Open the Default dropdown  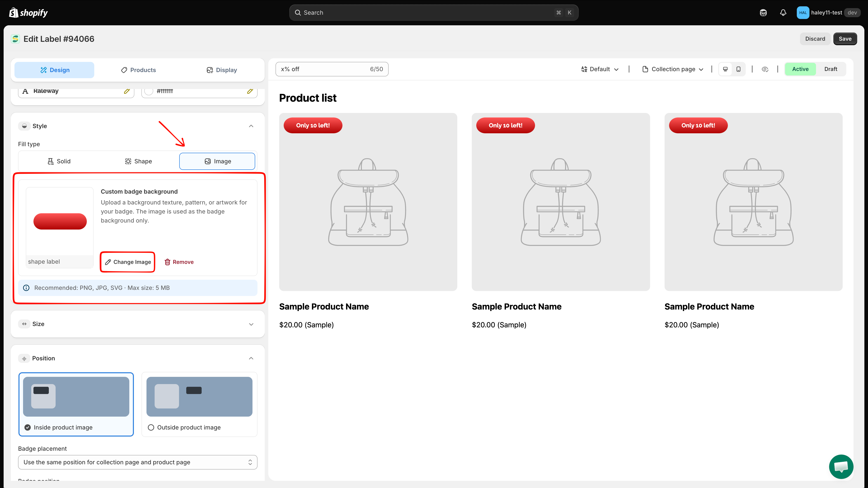pyautogui.click(x=600, y=69)
